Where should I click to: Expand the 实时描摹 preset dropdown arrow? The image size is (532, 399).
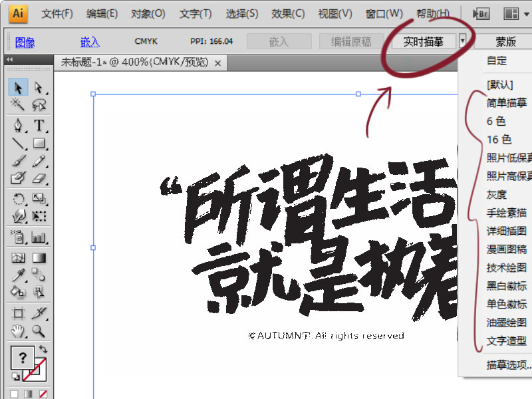coord(462,41)
